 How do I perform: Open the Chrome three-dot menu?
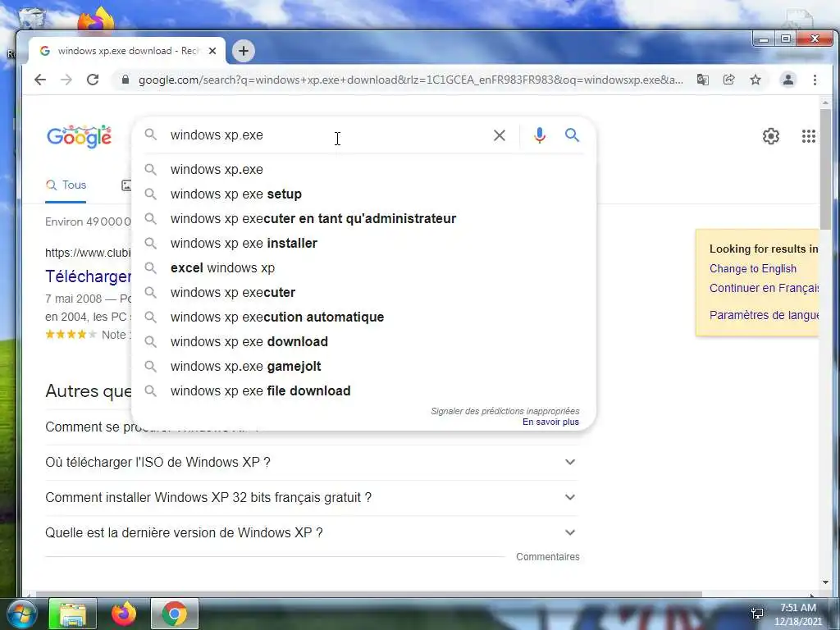pyautogui.click(x=815, y=80)
